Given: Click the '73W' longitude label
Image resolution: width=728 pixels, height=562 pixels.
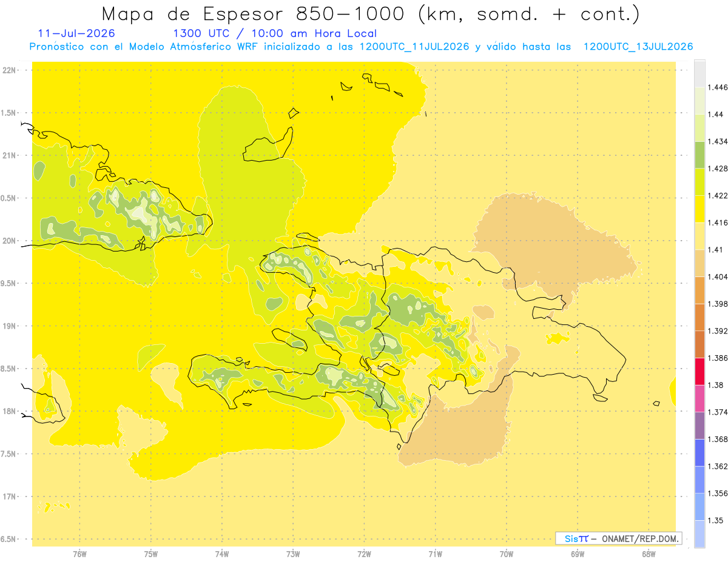Looking at the screenshot, I should [x=293, y=554].
